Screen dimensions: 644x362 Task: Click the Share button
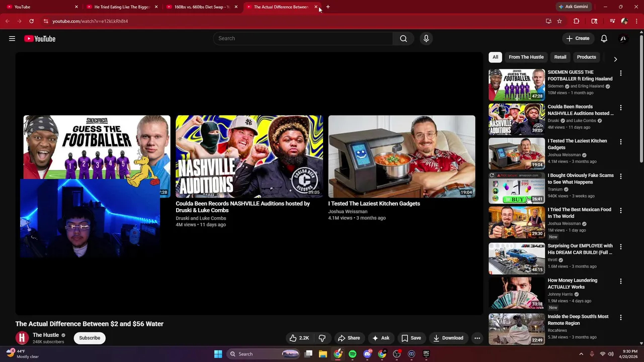(349, 338)
